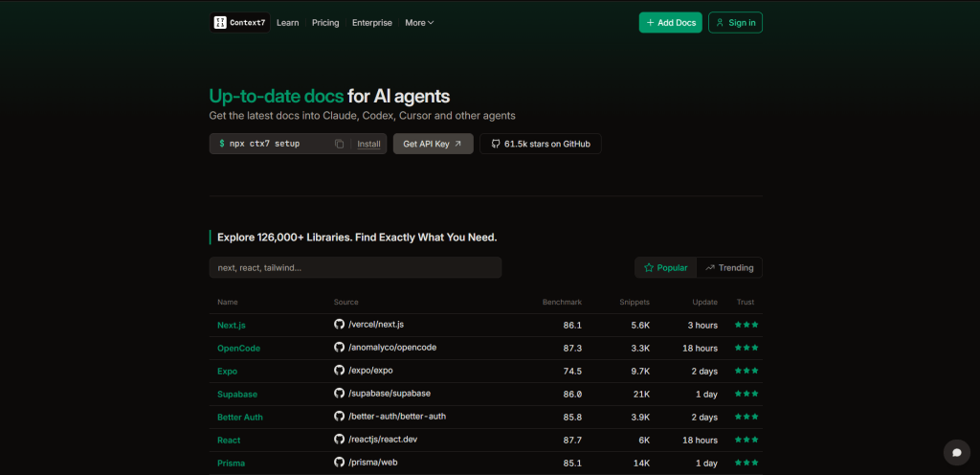Click trust stars for OpenCode
Viewport: 980px width, 475px height.
pos(746,348)
